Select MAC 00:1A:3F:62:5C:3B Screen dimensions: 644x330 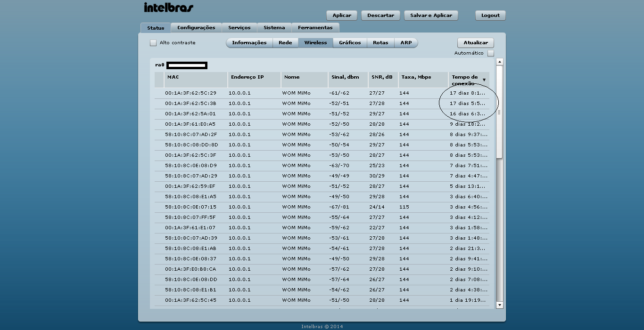click(190, 104)
